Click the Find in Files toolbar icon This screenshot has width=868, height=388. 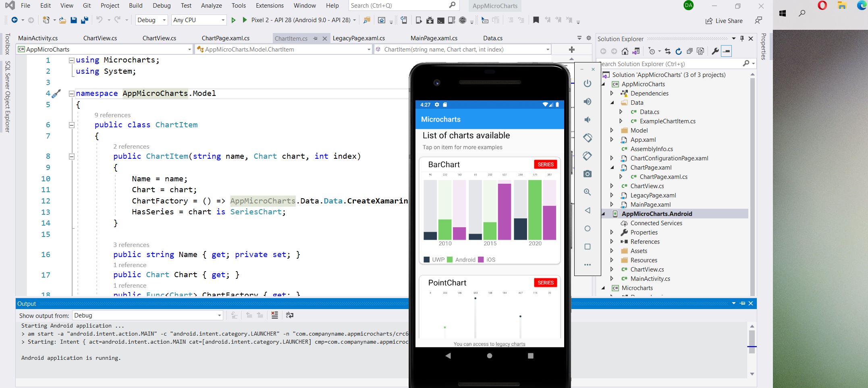(367, 20)
